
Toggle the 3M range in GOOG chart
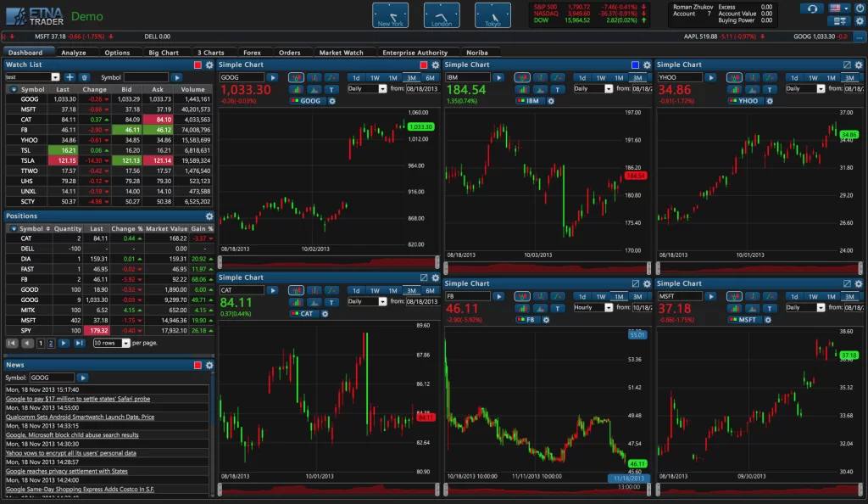click(411, 77)
